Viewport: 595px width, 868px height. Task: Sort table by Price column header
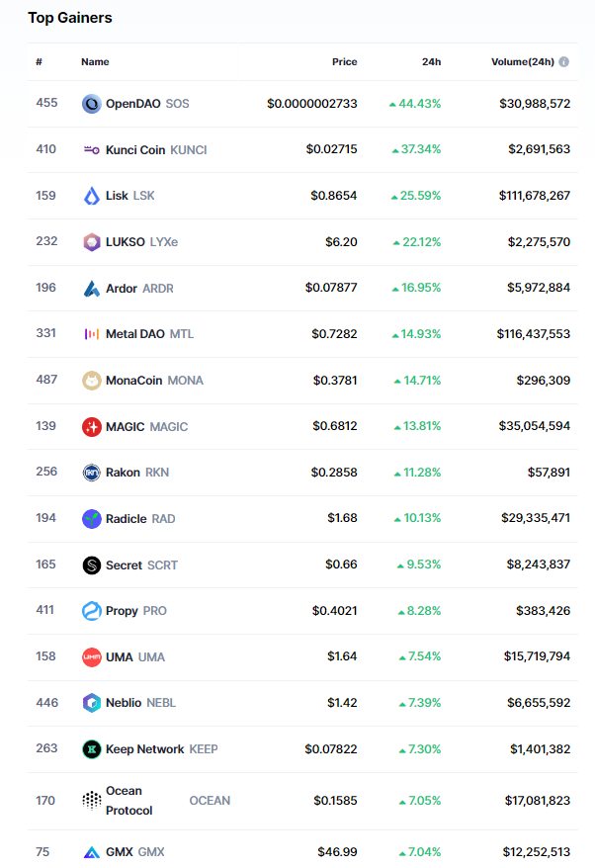coord(344,62)
